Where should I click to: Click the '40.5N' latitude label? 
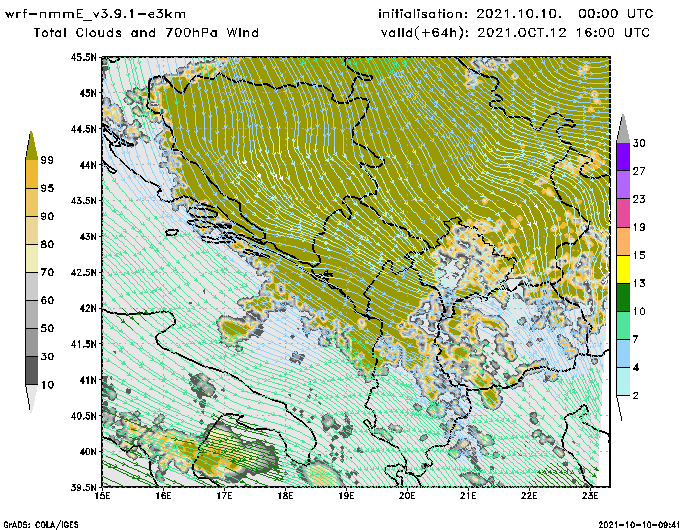pos(83,416)
